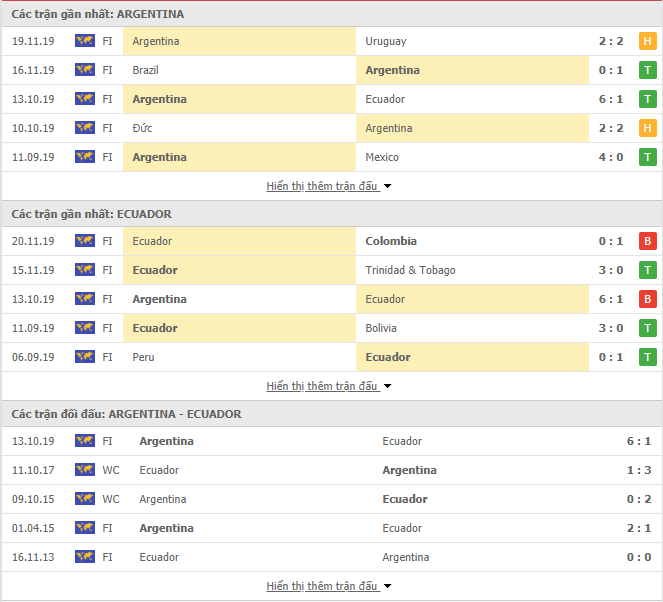Click the world flag icon on the 06.09.19 Peru row
663x602 pixels.
pyautogui.click(x=85, y=357)
